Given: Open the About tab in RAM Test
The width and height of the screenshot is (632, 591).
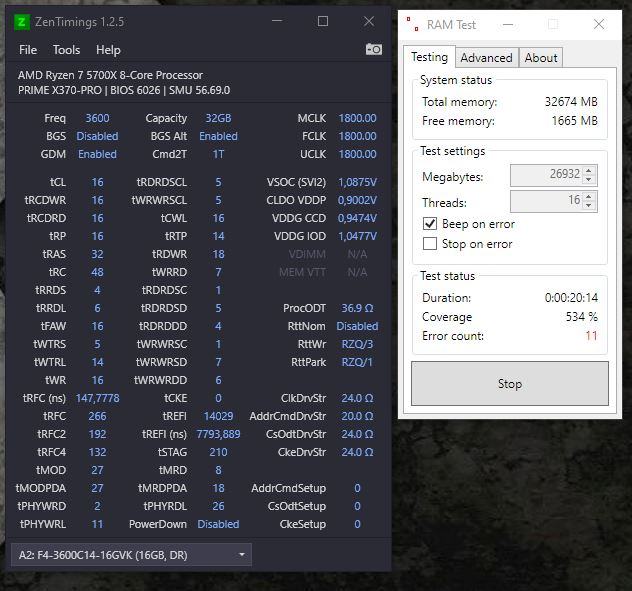Looking at the screenshot, I should [541, 58].
